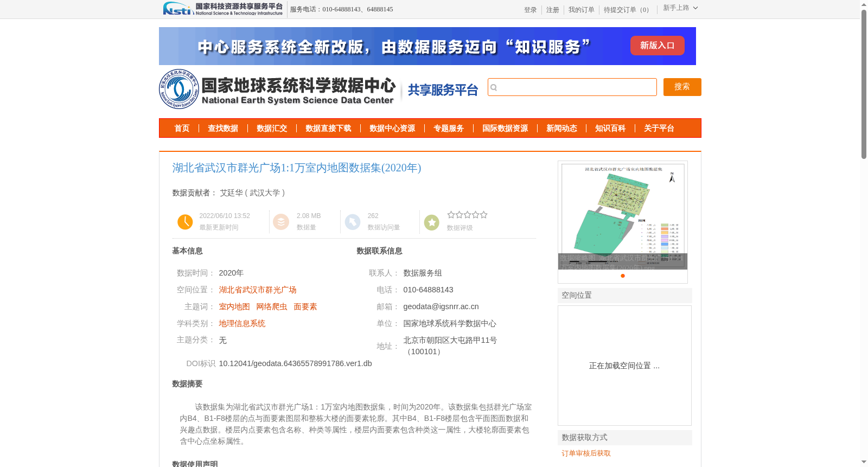The image size is (868, 467).
Task: Click the 地理信息系统 subject link
Action: point(242,324)
